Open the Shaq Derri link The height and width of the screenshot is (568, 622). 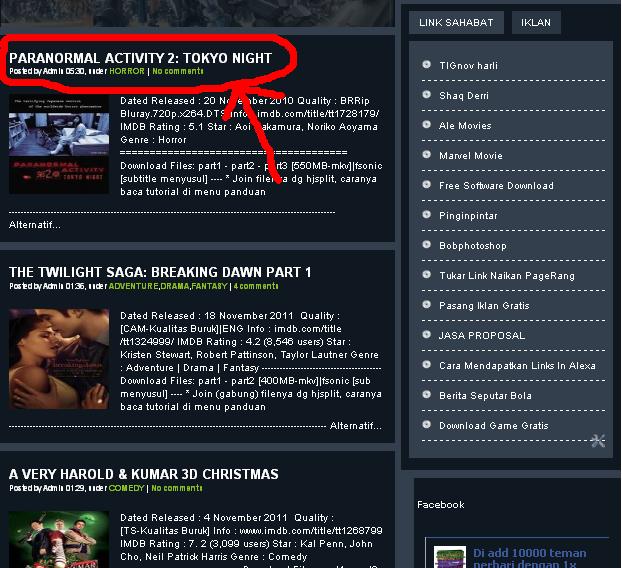pyautogui.click(x=464, y=96)
